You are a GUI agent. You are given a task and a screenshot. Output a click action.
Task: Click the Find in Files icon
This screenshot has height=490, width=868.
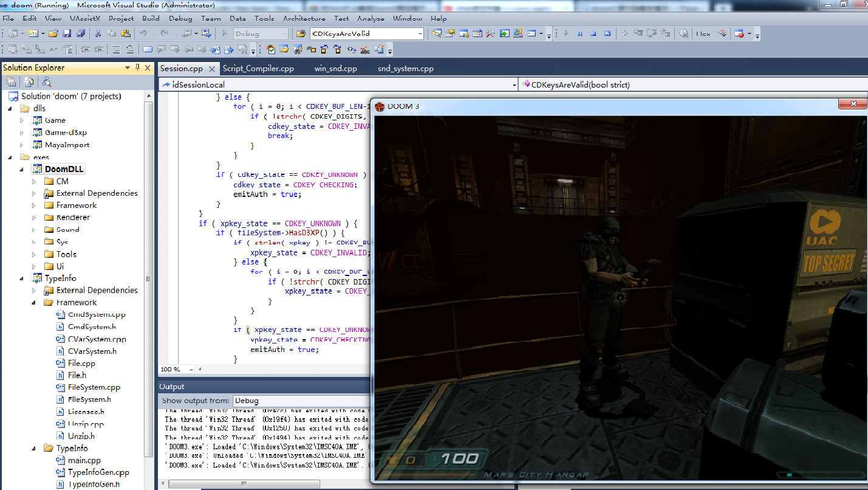point(301,33)
